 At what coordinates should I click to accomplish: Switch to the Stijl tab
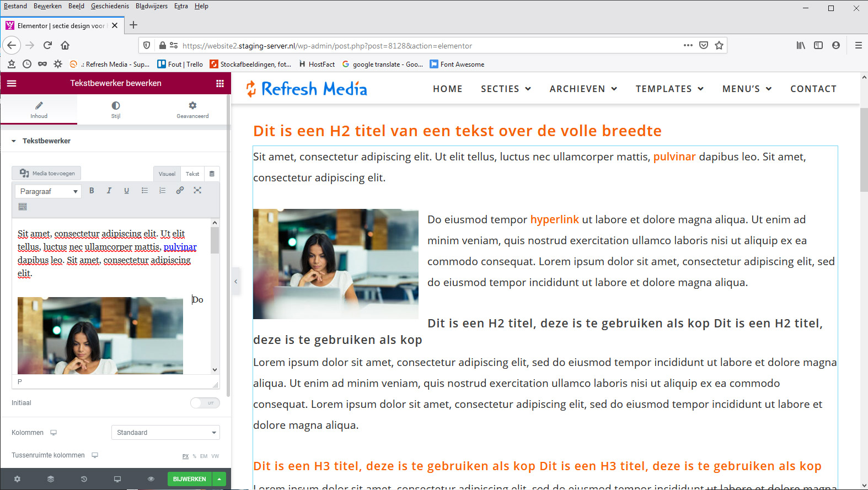coord(116,109)
